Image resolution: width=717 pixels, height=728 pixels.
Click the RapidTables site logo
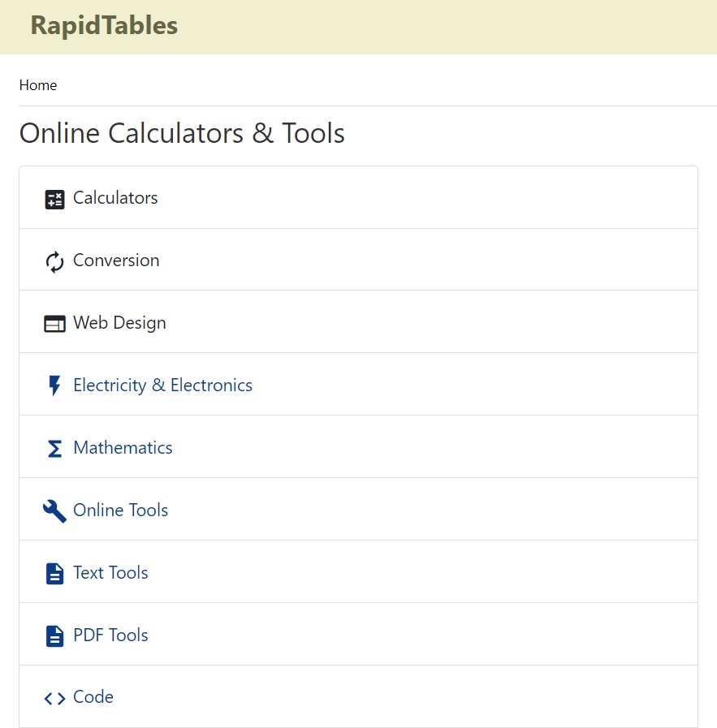(x=104, y=26)
